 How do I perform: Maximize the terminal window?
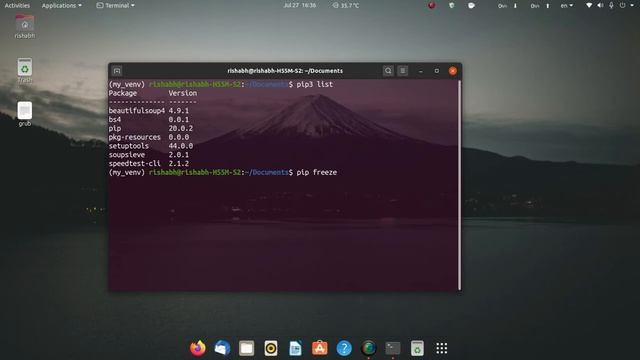pos(436,71)
